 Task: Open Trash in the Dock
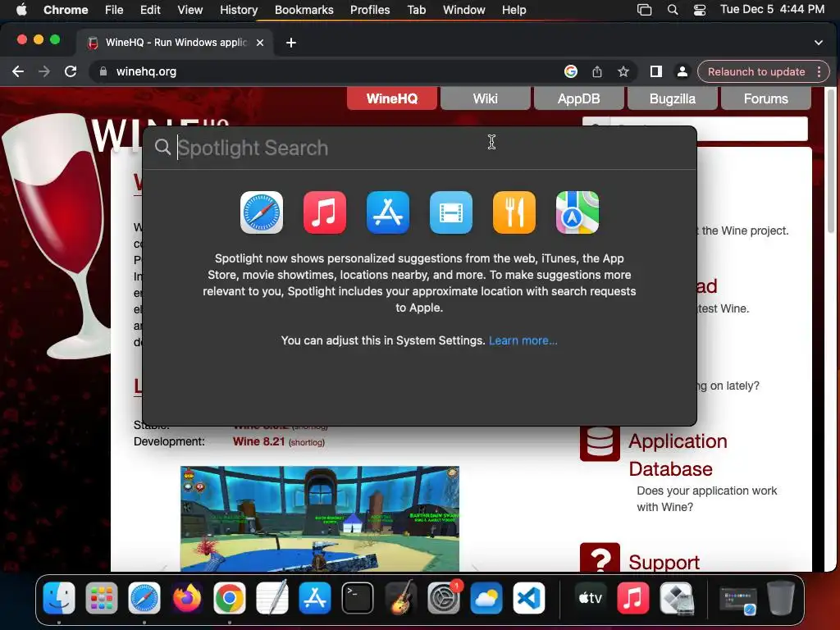pyautogui.click(x=781, y=598)
